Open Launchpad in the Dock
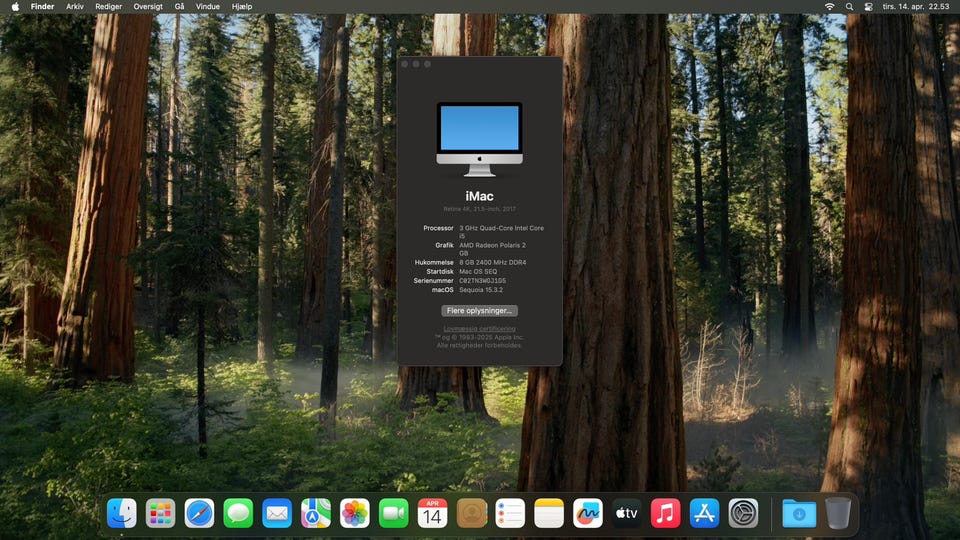This screenshot has width=960, height=540. tap(160, 513)
